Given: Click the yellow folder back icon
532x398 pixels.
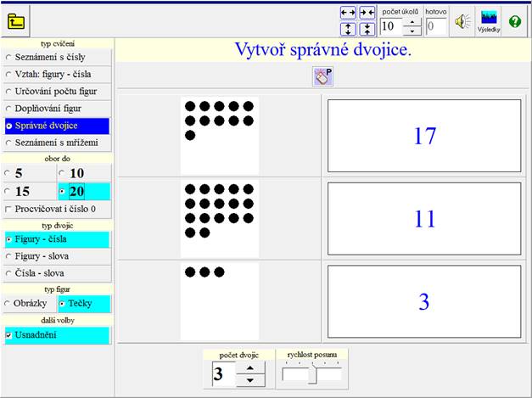Looking at the screenshot, I should coord(15,21).
